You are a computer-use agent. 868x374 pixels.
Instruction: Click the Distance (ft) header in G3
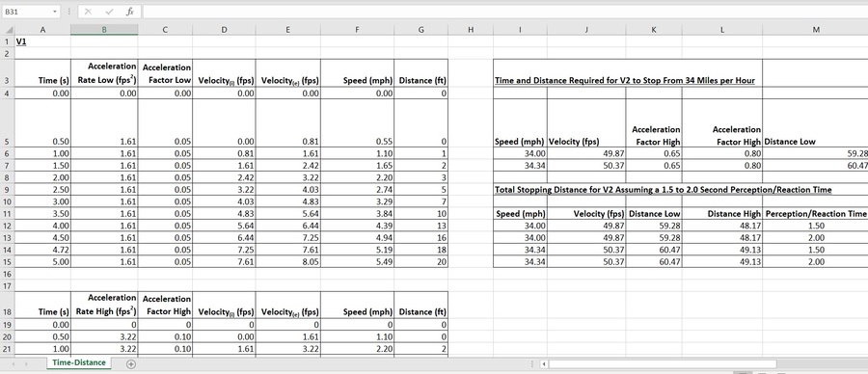point(420,73)
